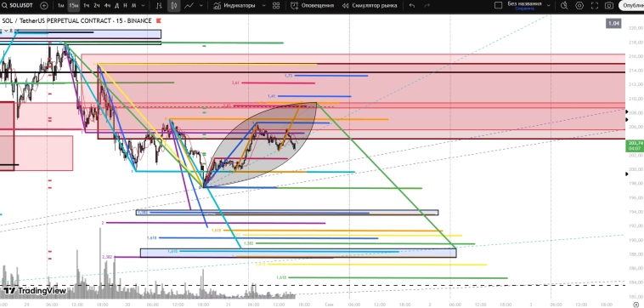The height and width of the screenshot is (308, 644).
Task: Open the indicator templates grid icon
Action: point(276,5)
